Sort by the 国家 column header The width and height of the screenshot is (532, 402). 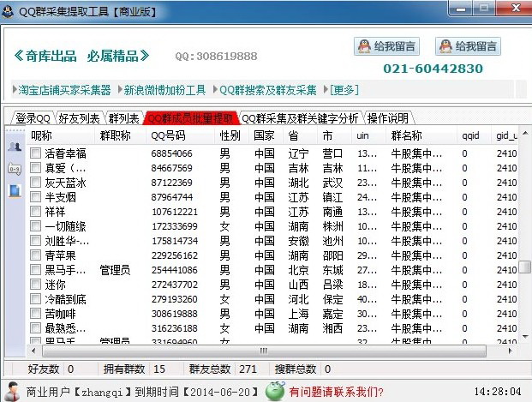click(x=266, y=135)
